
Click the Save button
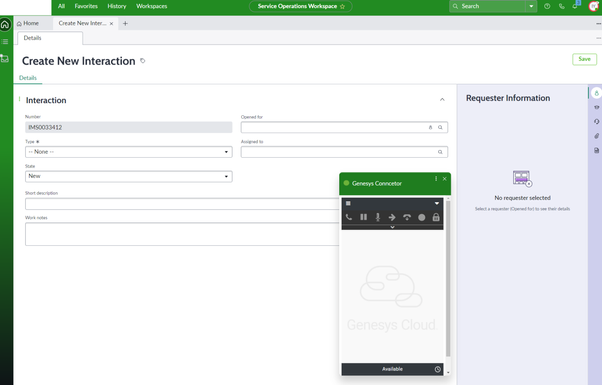tap(584, 59)
